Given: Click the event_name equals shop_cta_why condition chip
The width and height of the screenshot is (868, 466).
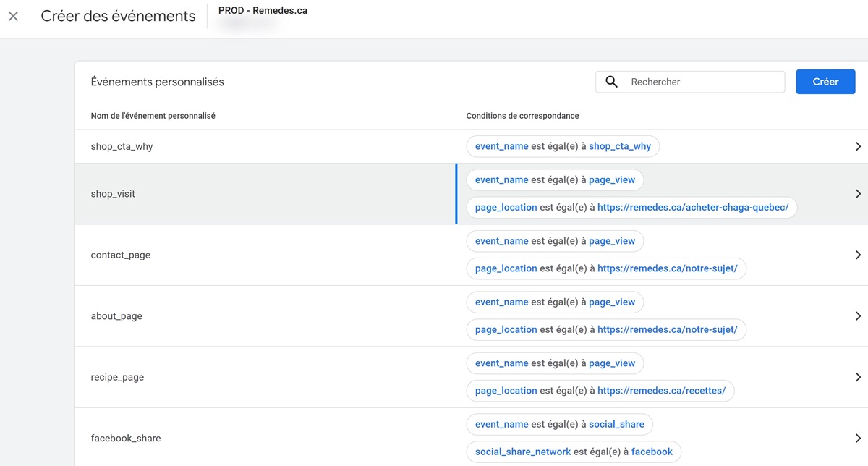Looking at the screenshot, I should click(x=563, y=146).
